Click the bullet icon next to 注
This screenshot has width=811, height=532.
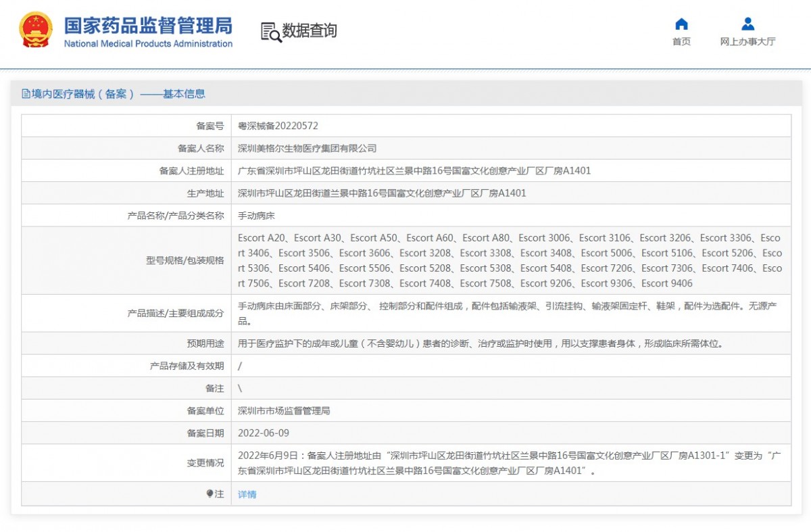[210, 493]
